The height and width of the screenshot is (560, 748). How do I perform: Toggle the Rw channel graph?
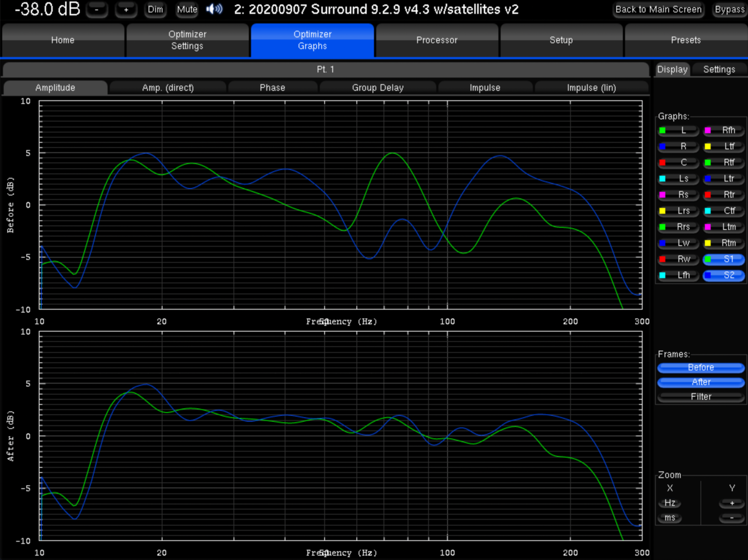coord(679,259)
